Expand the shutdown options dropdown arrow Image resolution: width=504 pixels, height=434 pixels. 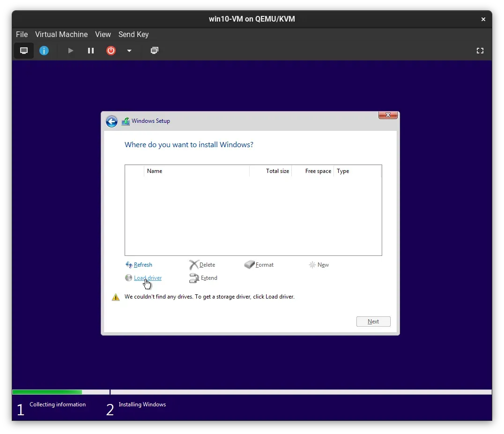(129, 51)
